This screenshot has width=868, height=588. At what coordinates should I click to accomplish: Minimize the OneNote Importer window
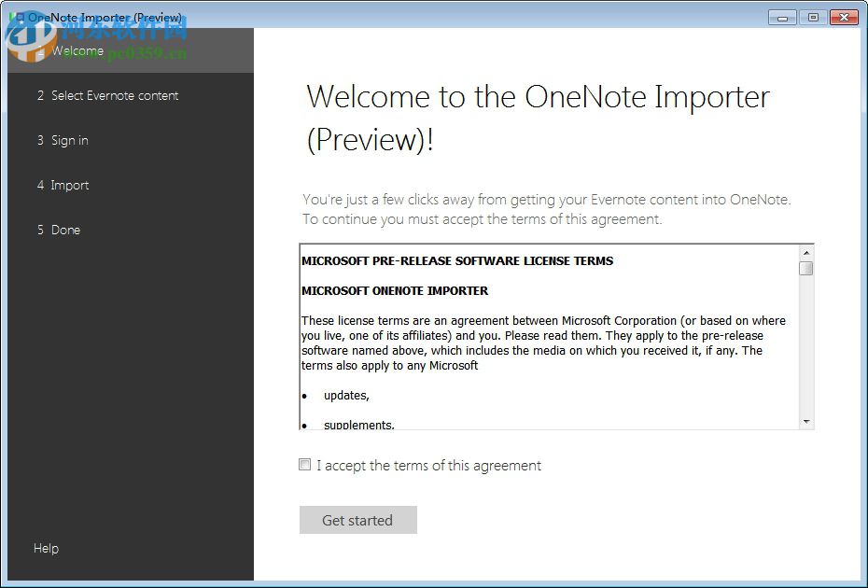click(780, 16)
